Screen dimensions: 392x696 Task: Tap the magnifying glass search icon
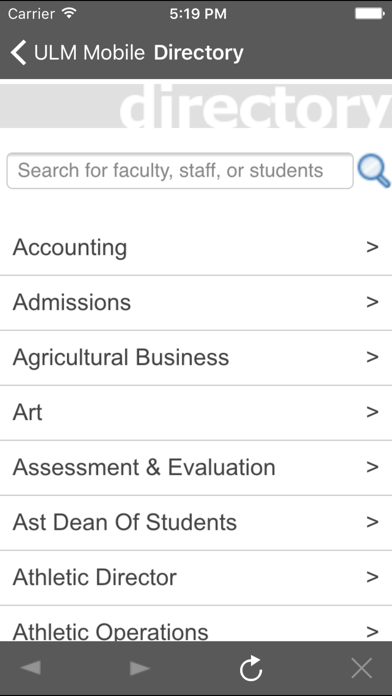tap(374, 171)
